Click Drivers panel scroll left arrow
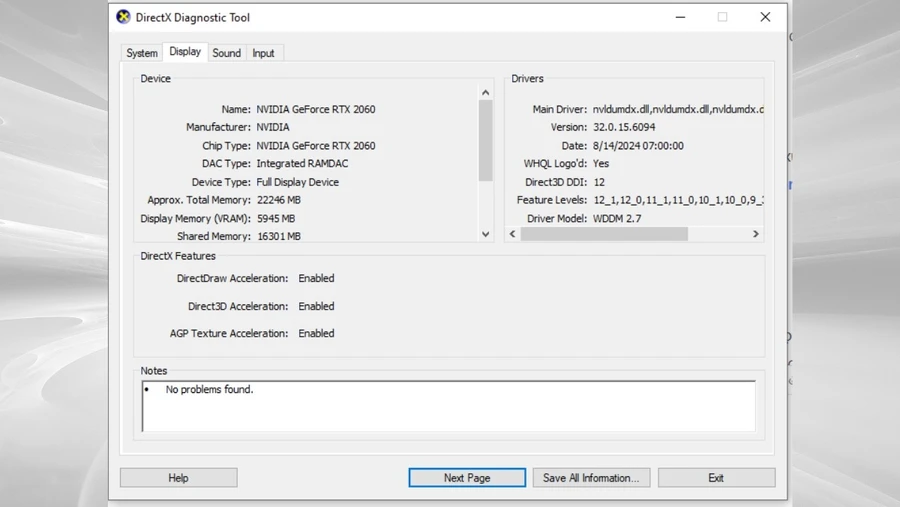900x507 pixels. pos(513,234)
